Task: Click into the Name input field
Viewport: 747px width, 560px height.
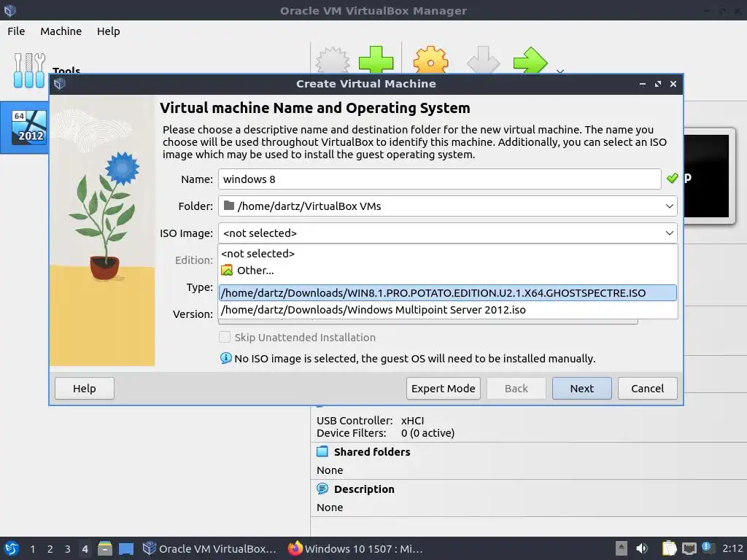Action: (x=439, y=179)
